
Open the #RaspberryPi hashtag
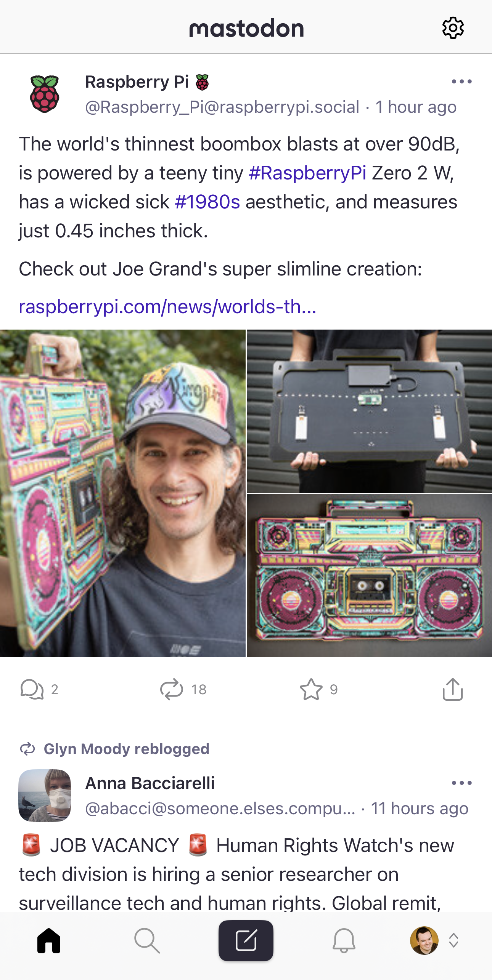click(x=307, y=173)
